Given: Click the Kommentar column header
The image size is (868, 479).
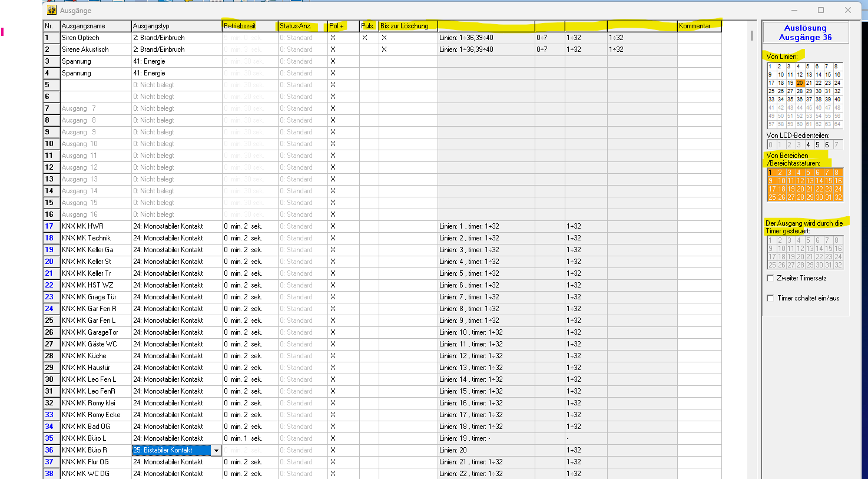Looking at the screenshot, I should point(699,26).
